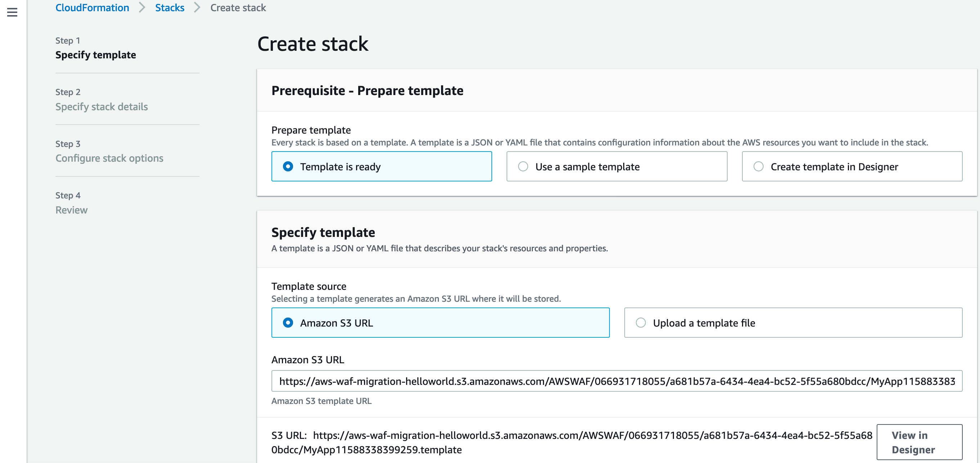This screenshot has width=980, height=463.
Task: Jump to Step 4 Review
Action: (x=71, y=210)
